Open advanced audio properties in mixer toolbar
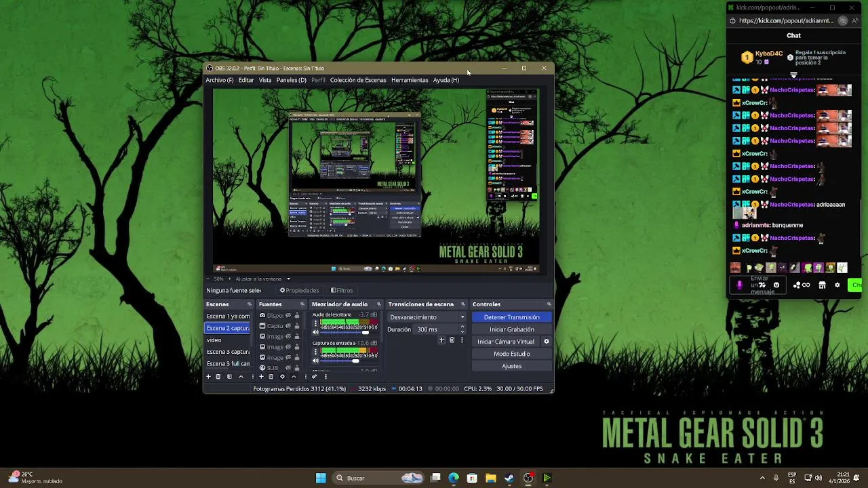This screenshot has height=488, width=868. coord(314,377)
